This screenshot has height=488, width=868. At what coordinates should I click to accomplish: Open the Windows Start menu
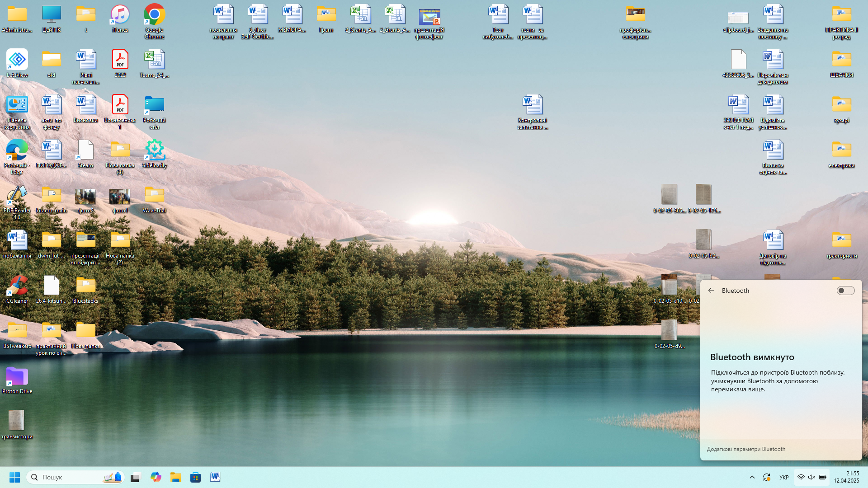click(x=14, y=477)
